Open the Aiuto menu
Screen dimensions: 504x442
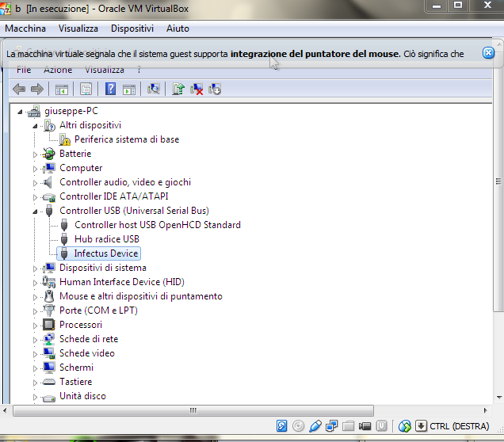point(178,29)
